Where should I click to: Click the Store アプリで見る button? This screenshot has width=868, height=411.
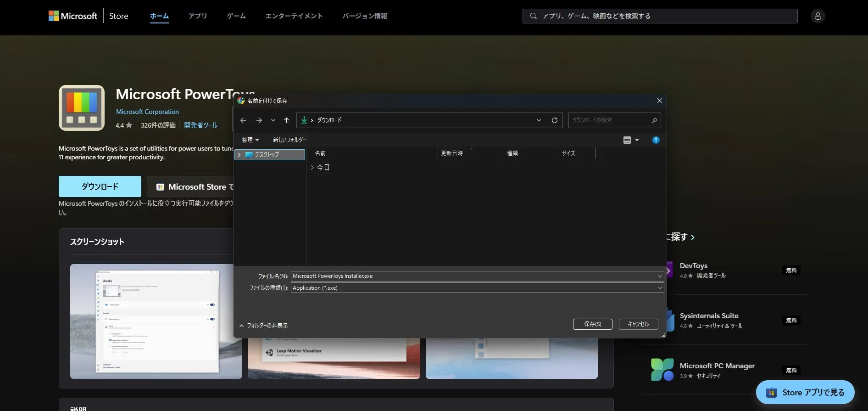tap(805, 392)
